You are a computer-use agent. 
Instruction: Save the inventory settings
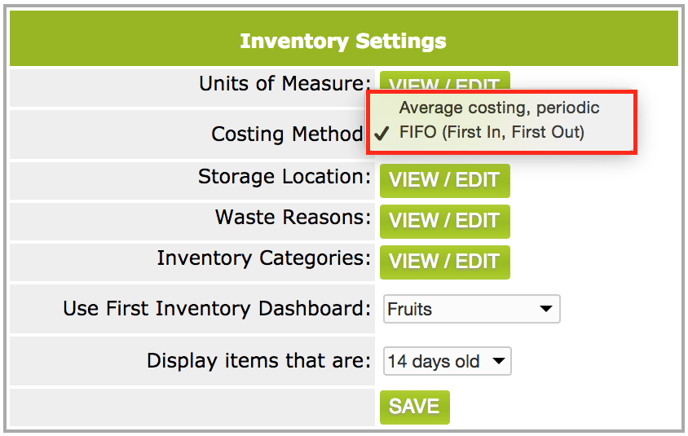point(415,407)
